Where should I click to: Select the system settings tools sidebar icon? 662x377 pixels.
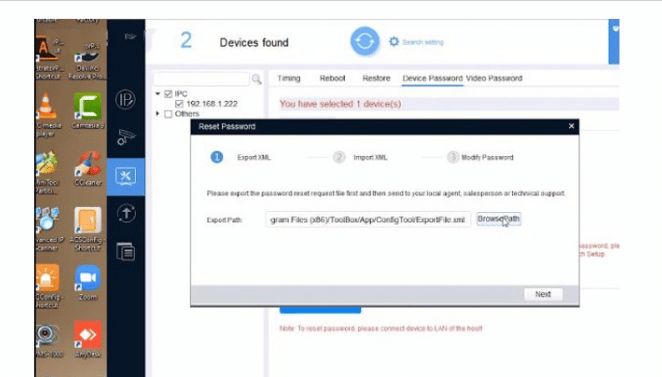(126, 176)
